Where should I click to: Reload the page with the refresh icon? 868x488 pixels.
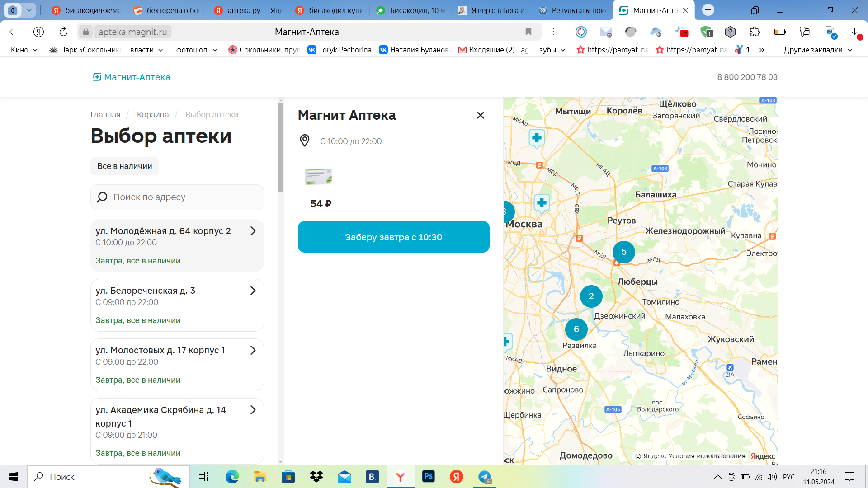tap(63, 32)
